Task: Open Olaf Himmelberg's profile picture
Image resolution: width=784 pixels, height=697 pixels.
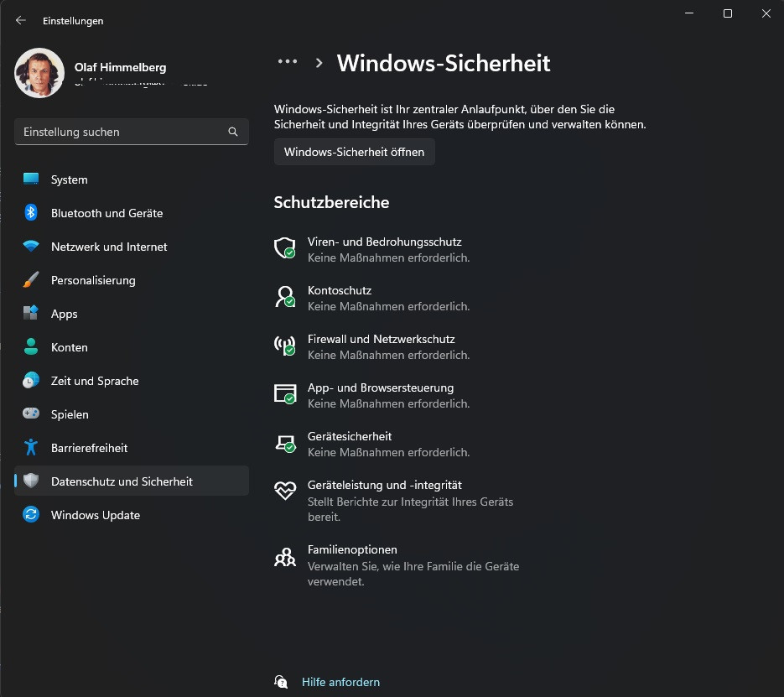Action: point(39,73)
